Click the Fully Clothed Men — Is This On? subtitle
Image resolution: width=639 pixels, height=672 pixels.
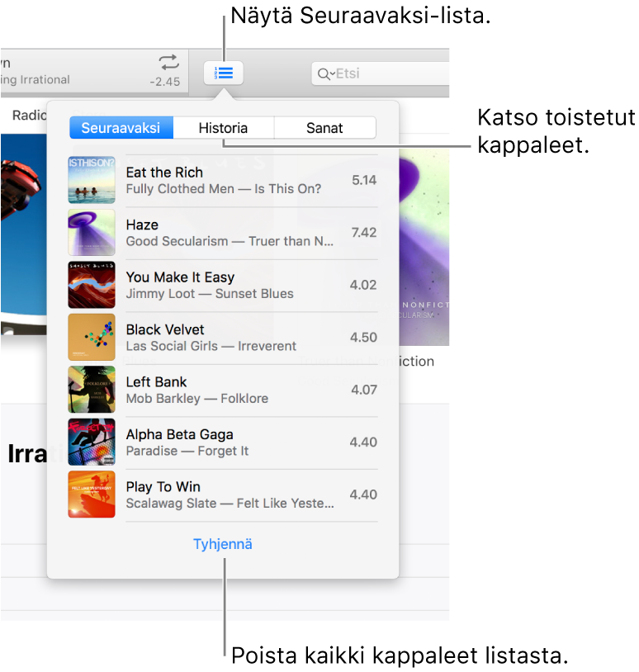pyautogui.click(x=224, y=188)
